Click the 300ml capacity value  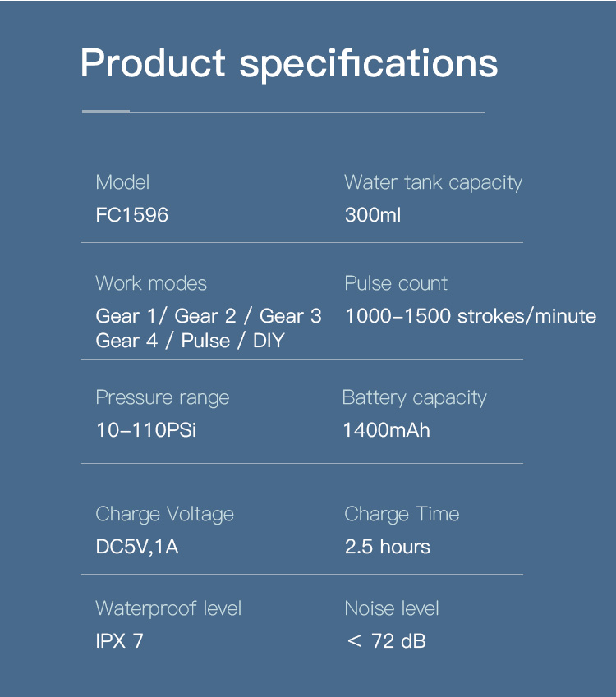pos(373,215)
